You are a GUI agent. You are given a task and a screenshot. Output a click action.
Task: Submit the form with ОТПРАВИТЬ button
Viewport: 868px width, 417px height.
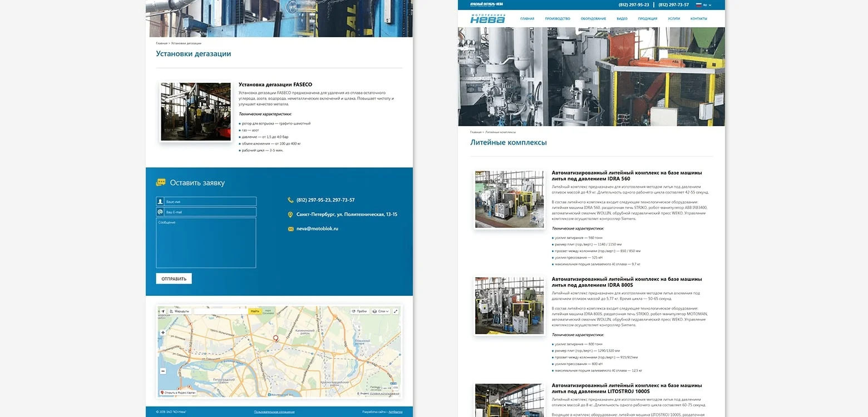click(x=174, y=279)
